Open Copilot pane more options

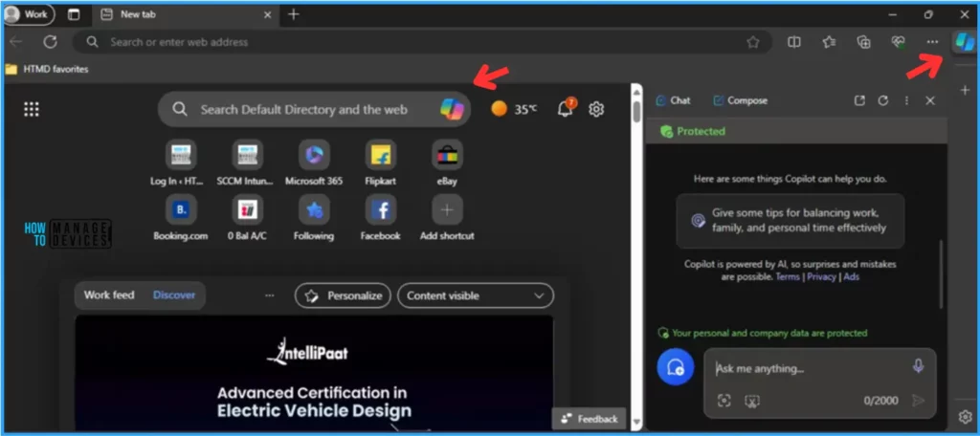tap(906, 100)
